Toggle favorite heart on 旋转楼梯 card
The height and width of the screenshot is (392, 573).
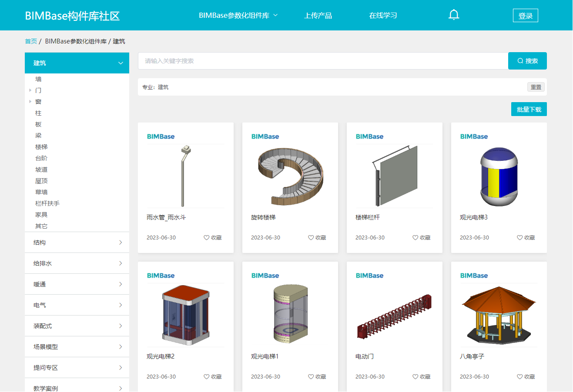(311, 238)
